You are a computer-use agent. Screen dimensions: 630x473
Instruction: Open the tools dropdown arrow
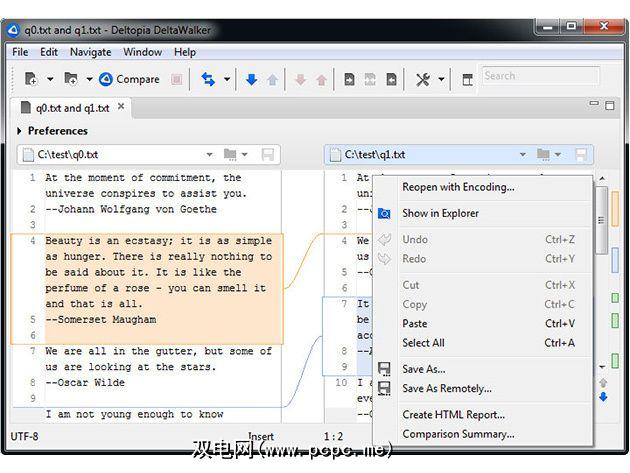point(441,79)
